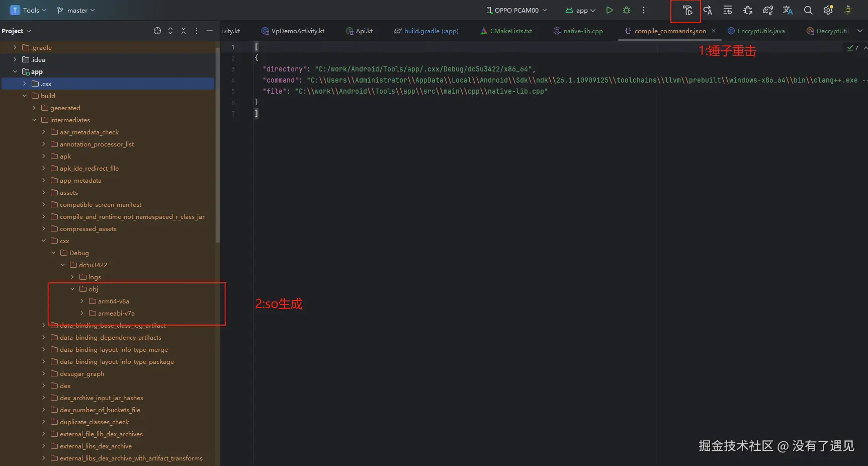Open the Tools project dropdown

coord(35,10)
